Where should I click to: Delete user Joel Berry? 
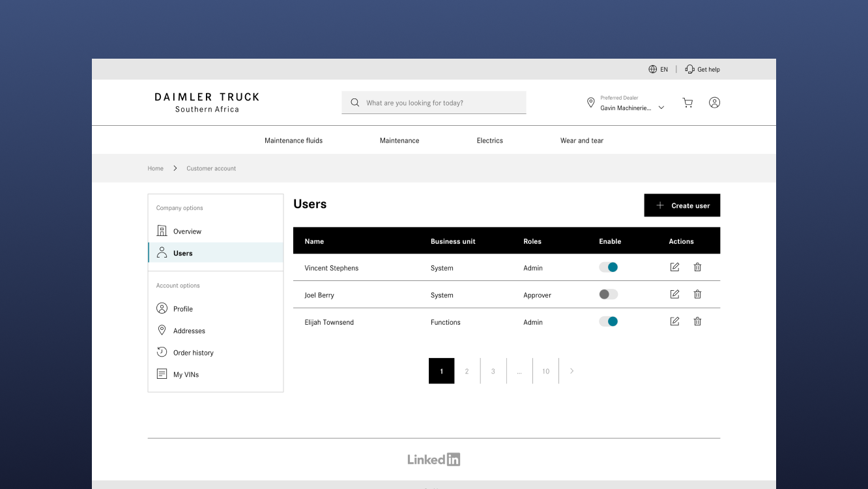coord(697,294)
